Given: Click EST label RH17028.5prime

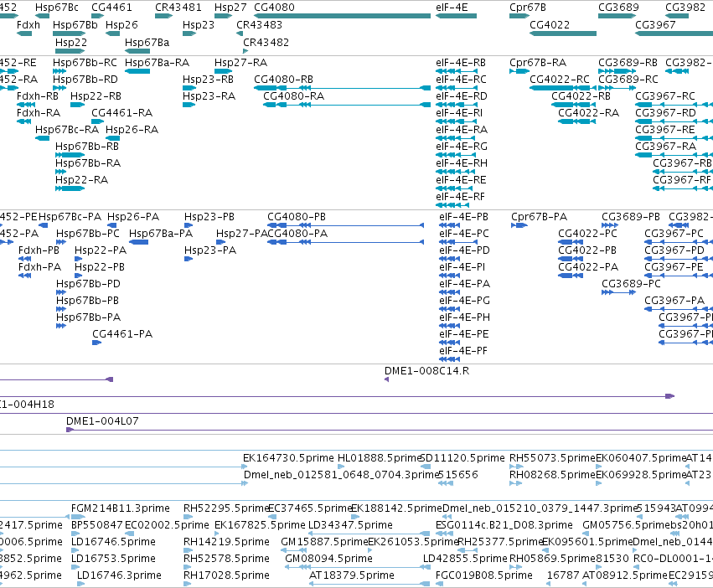Looking at the screenshot, I should pyautogui.click(x=226, y=575).
